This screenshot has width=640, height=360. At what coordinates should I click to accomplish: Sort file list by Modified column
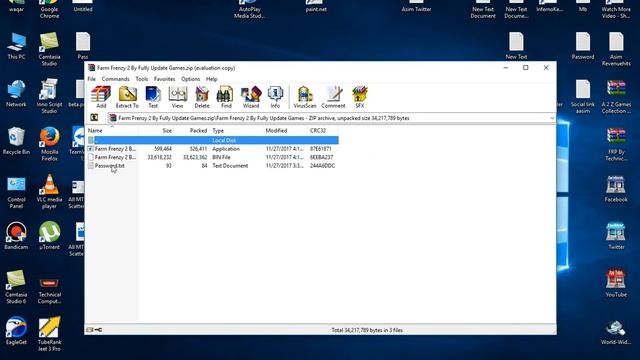point(285,131)
